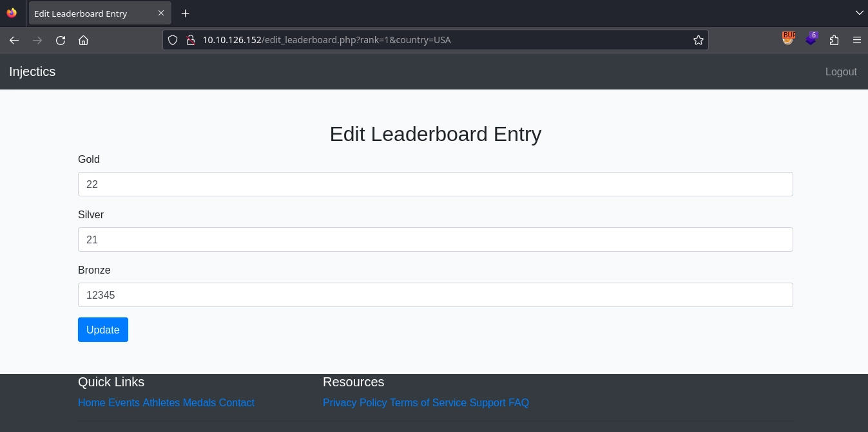Screen dimensions: 868x432
Task: Click the Injectics site title
Action: click(x=32, y=71)
